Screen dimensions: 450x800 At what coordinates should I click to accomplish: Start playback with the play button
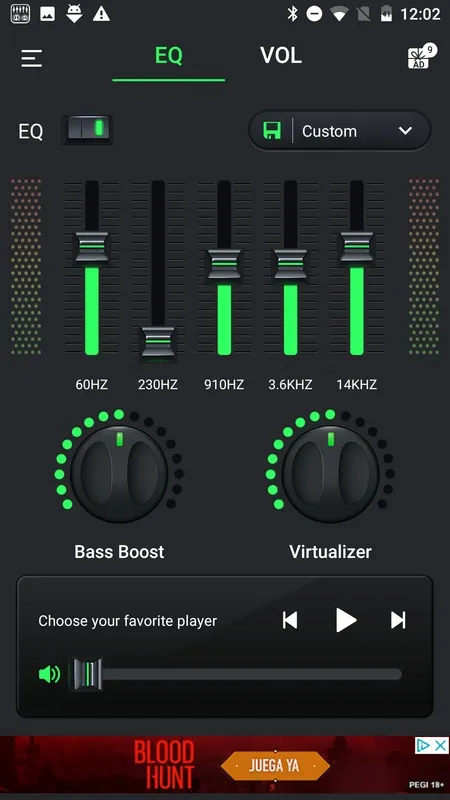pyautogui.click(x=346, y=620)
